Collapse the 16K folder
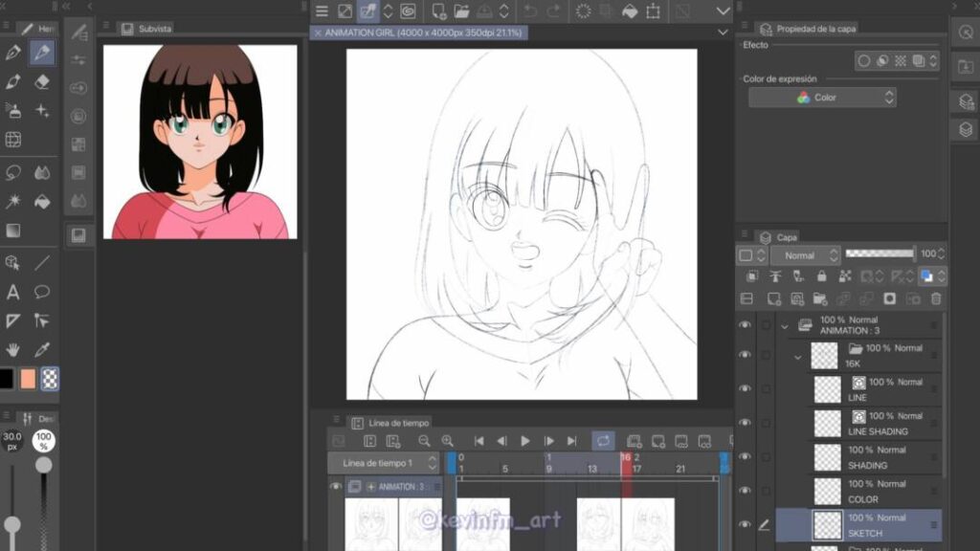The image size is (980, 551). 797,358
